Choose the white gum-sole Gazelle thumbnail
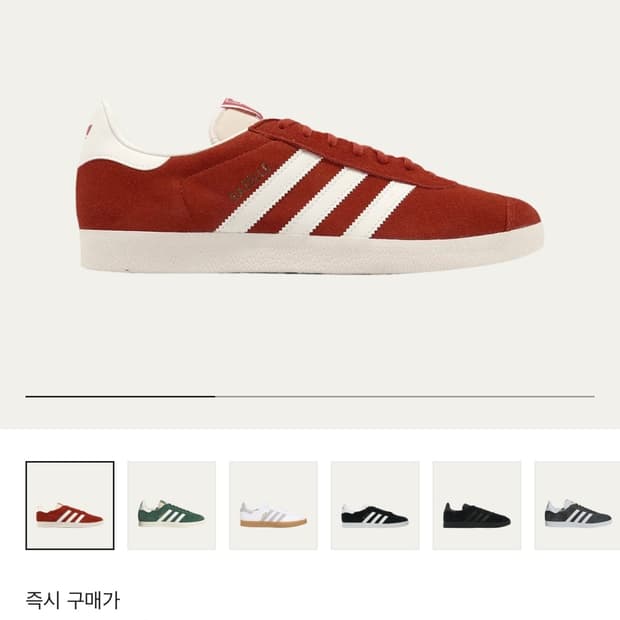Image resolution: width=620 pixels, height=620 pixels. point(273,505)
